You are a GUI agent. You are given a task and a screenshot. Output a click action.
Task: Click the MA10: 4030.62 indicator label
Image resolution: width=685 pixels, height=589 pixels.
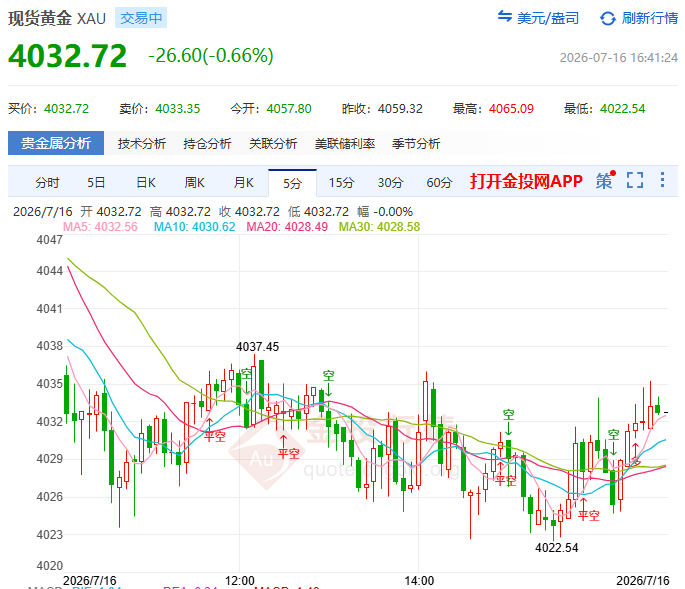194,226
